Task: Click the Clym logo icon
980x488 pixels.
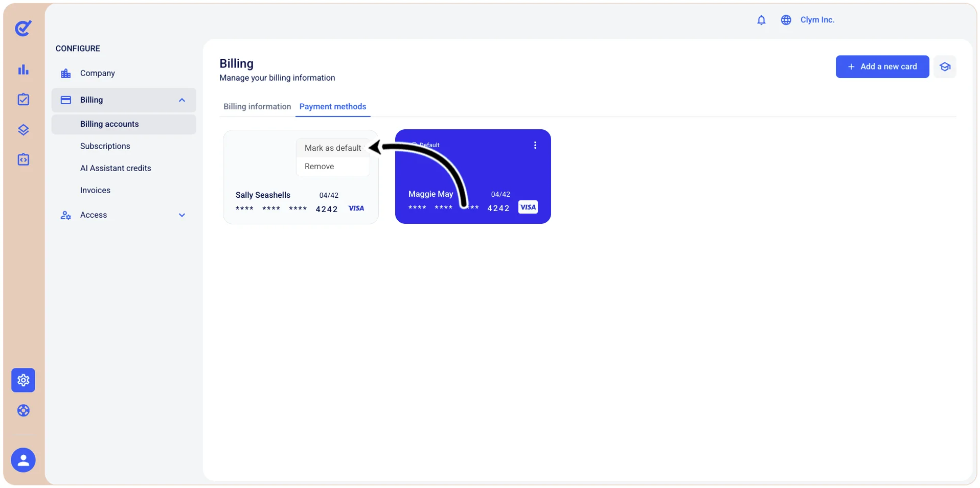Action: click(23, 28)
